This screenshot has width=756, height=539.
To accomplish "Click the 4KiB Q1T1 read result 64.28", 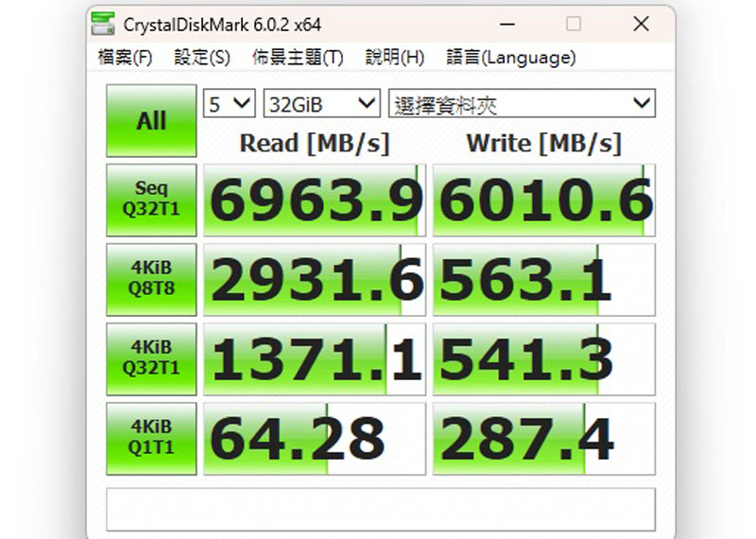I will pyautogui.click(x=315, y=439).
